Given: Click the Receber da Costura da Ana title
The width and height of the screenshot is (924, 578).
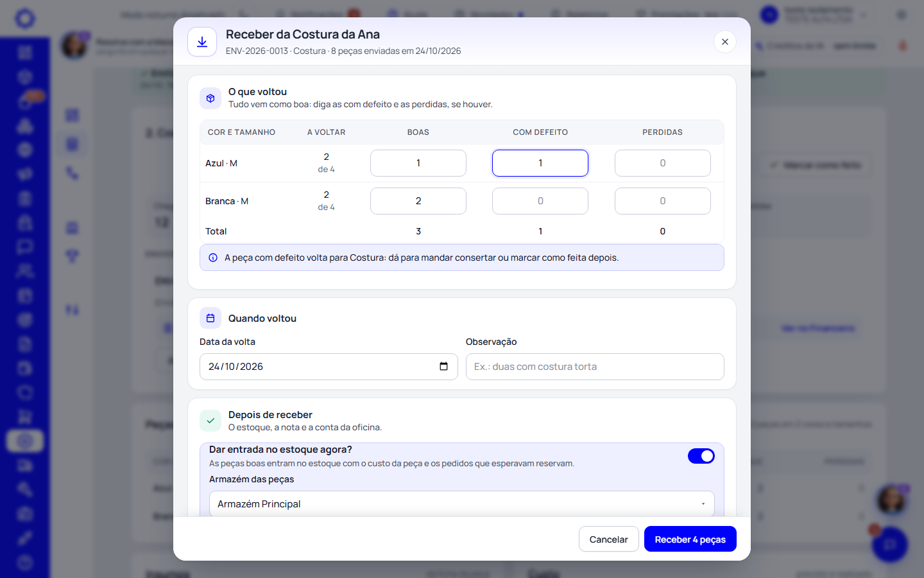Looking at the screenshot, I should (x=303, y=35).
